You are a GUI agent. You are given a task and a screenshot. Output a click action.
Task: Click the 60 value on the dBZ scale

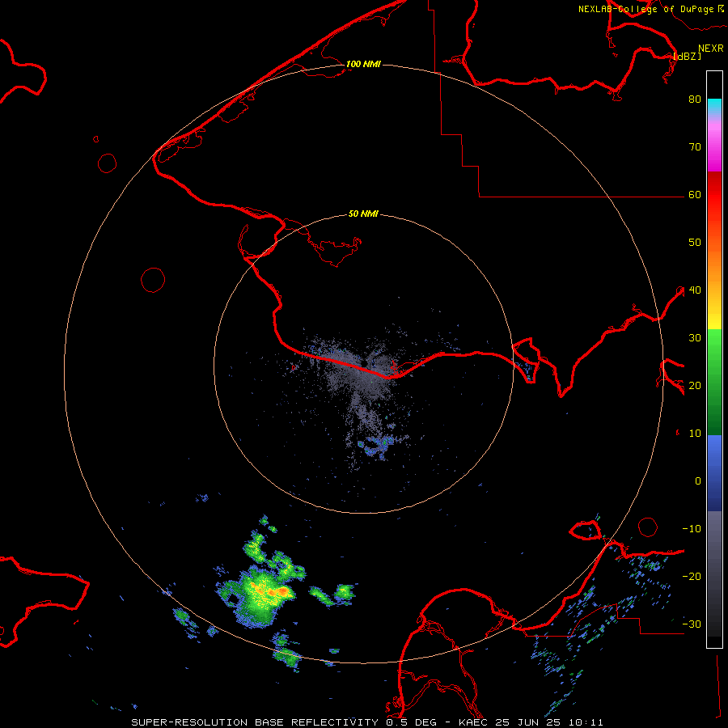[695, 194]
